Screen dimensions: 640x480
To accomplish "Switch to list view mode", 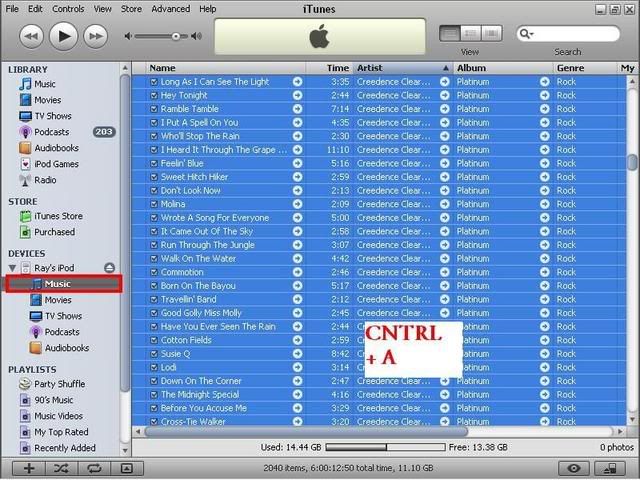I will click(450, 33).
